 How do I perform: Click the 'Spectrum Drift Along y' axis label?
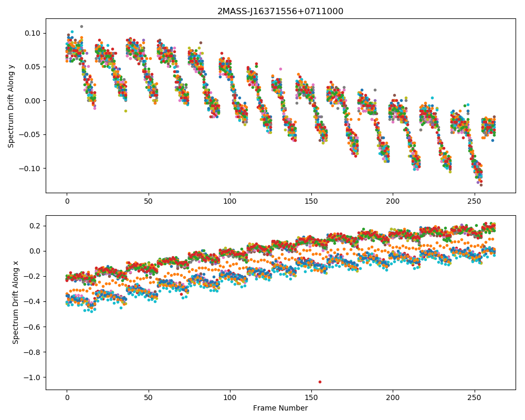[x=11, y=106]
